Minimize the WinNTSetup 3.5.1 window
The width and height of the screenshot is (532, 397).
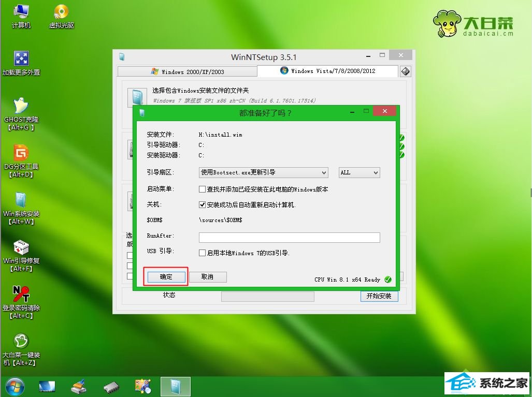(368, 55)
